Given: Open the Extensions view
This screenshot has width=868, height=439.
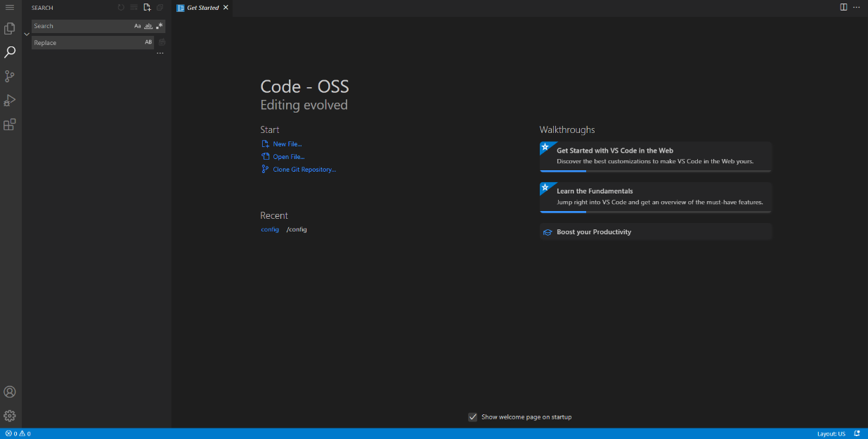Looking at the screenshot, I should click(x=10, y=125).
